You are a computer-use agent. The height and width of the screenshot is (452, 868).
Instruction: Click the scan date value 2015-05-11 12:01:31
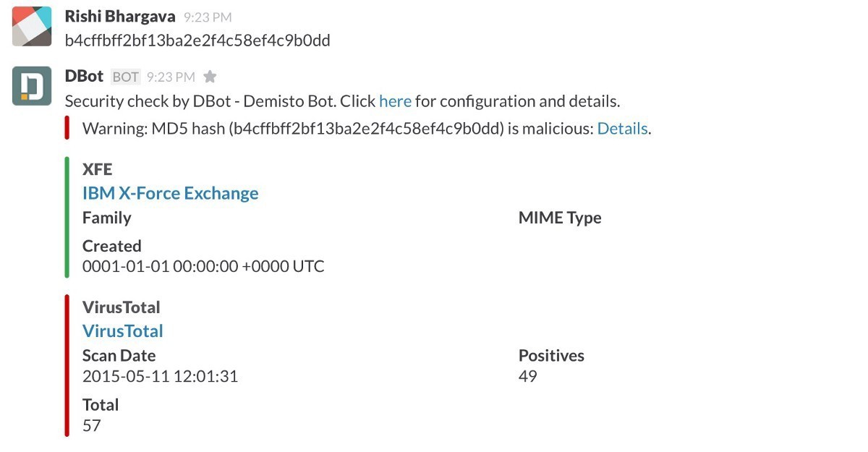[x=160, y=376]
